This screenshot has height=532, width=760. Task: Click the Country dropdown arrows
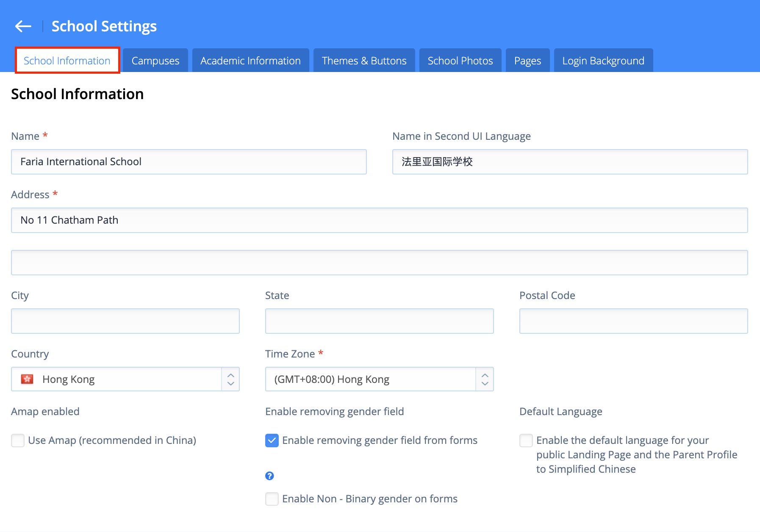(231, 379)
